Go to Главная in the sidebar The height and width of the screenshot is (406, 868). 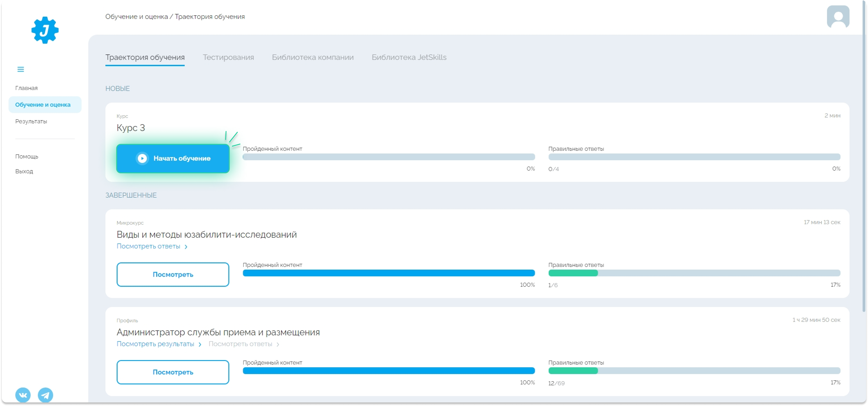(x=26, y=88)
